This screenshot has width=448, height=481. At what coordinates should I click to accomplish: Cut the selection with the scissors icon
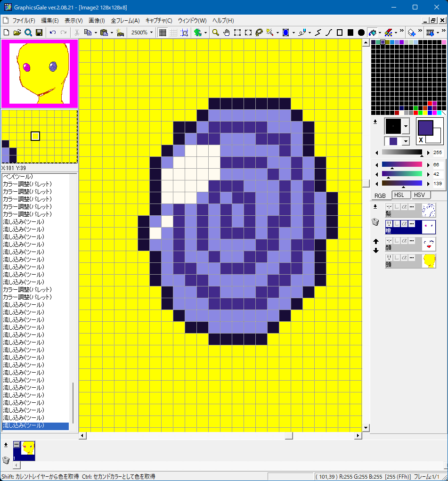coord(77,33)
